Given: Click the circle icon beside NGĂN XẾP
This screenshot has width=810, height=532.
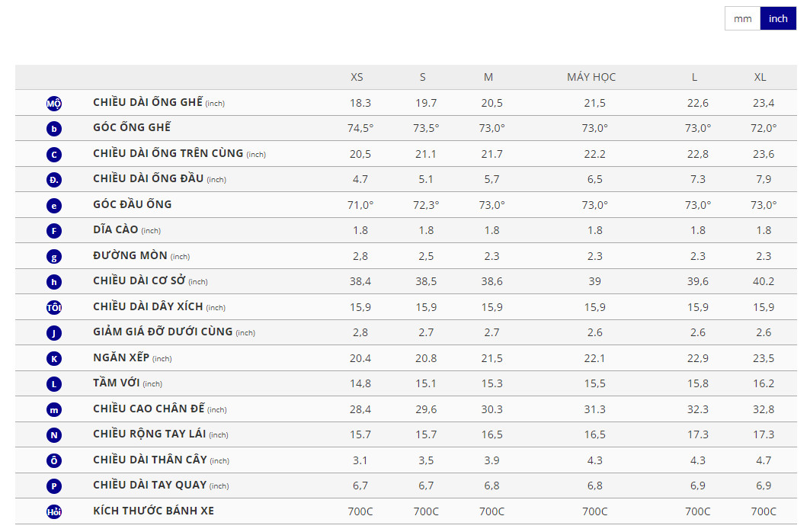Looking at the screenshot, I should coord(54,359).
